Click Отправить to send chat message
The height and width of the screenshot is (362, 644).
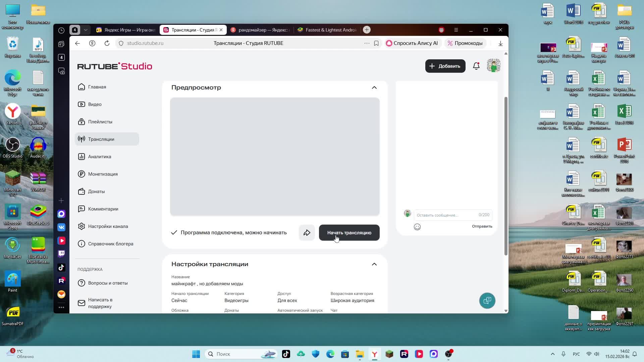(482, 226)
